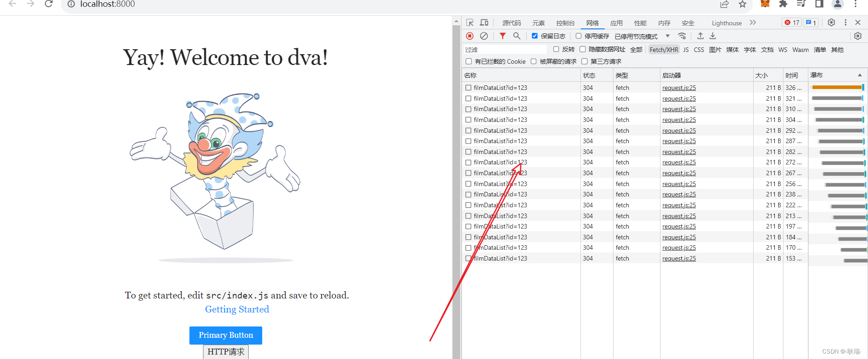Enable the 停用缓存 checkbox
Image resolution: width=868 pixels, height=359 pixels.
click(x=578, y=36)
